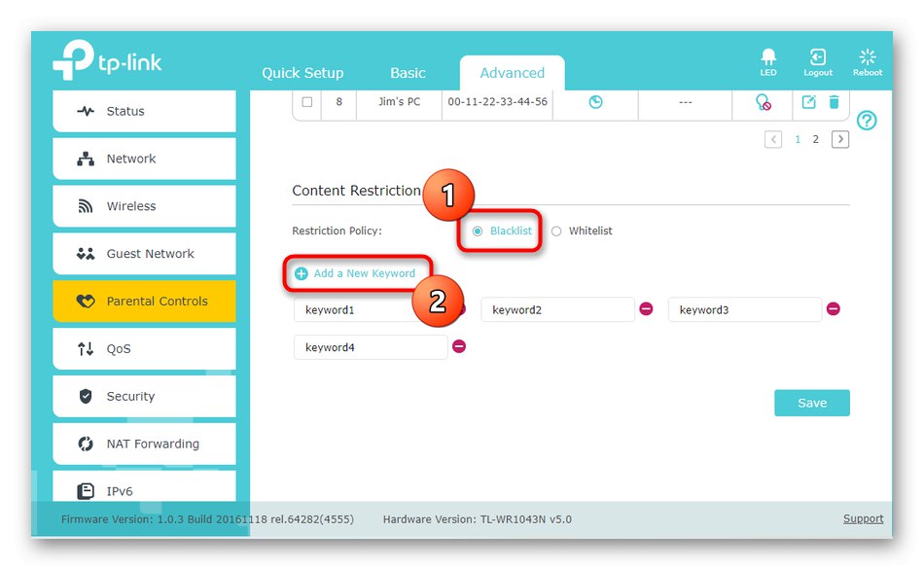Screen dimensions: 924x570
Task: Go to next page of device list
Action: (840, 140)
